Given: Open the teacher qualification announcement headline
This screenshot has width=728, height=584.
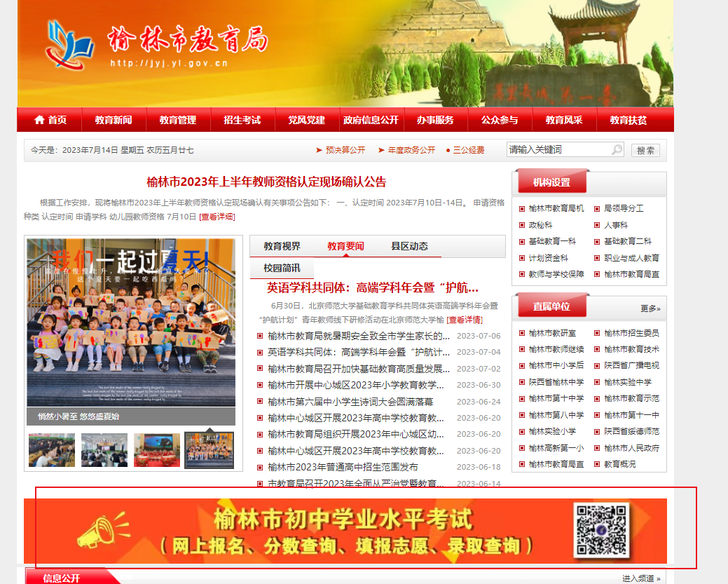Looking at the screenshot, I should 266,182.
